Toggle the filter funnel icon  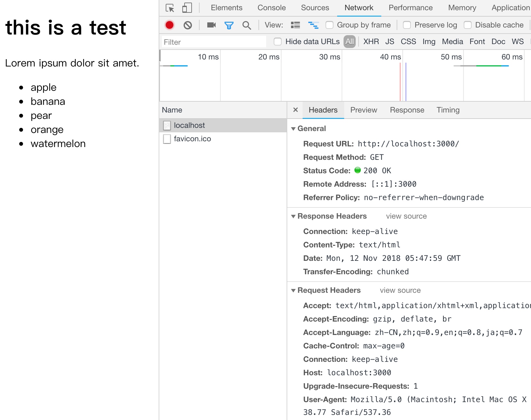[229, 25]
